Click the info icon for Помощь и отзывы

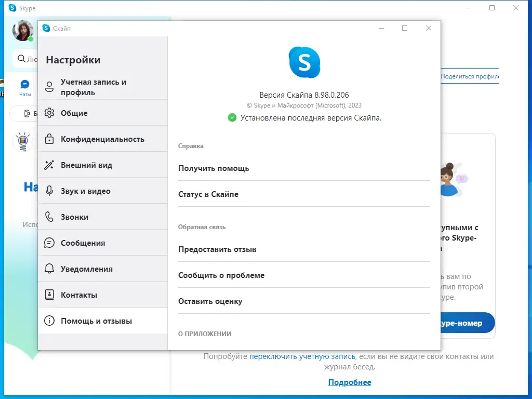tap(49, 321)
